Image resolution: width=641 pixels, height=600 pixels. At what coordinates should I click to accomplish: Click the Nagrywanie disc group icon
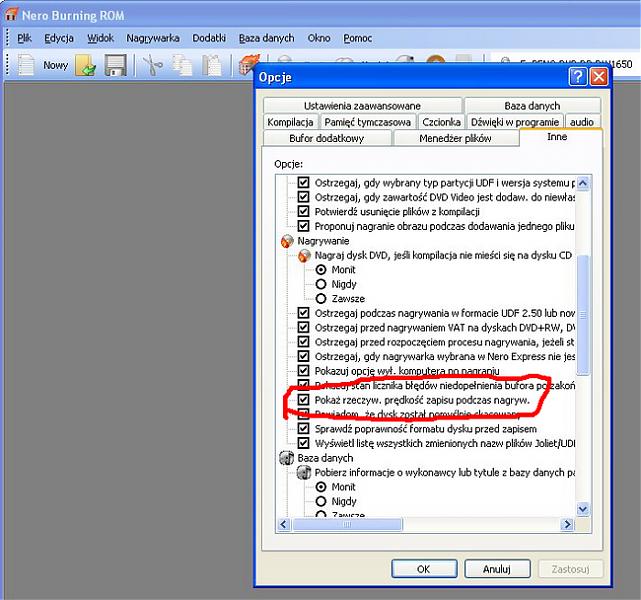[x=287, y=241]
